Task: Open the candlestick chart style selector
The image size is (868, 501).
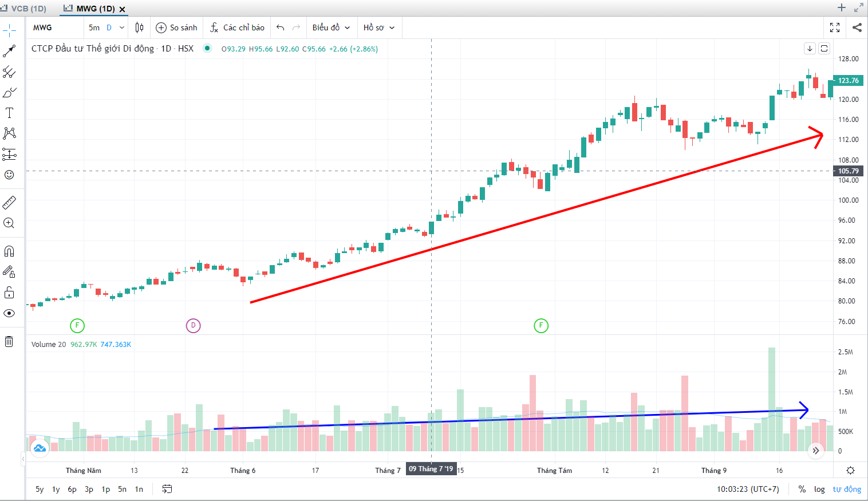Action: click(x=140, y=27)
